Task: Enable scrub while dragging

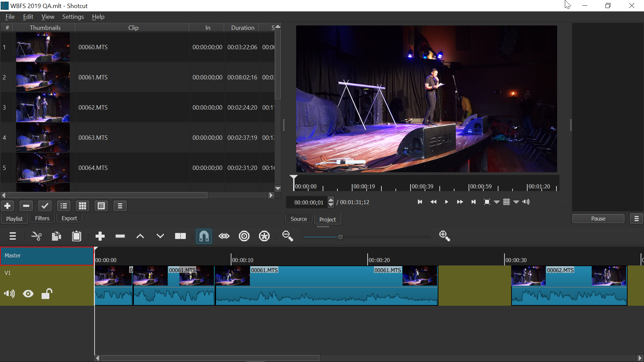Action: [224, 236]
